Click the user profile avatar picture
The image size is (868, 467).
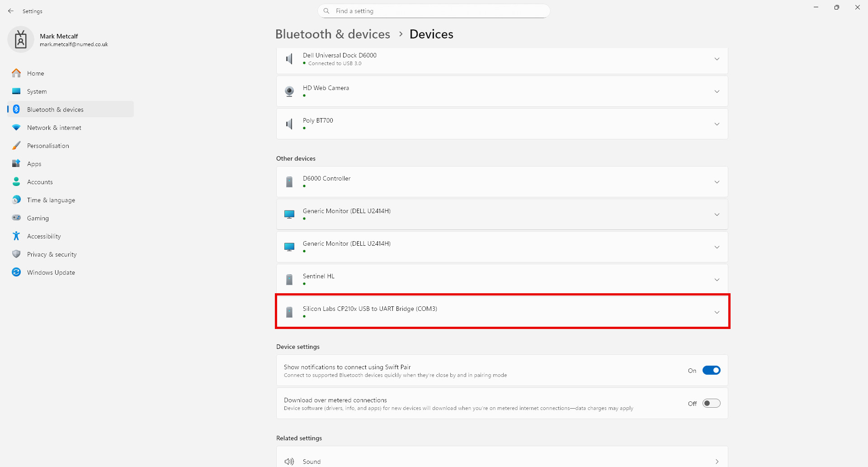coord(21,40)
